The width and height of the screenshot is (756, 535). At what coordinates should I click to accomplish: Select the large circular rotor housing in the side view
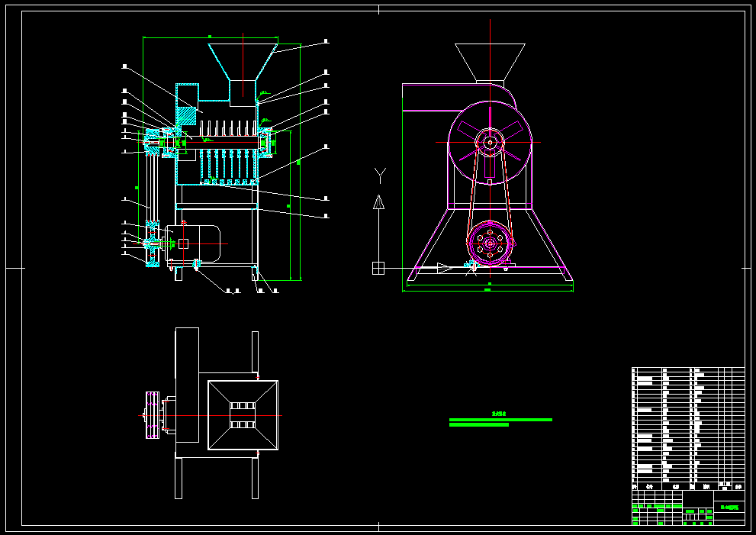[490, 142]
